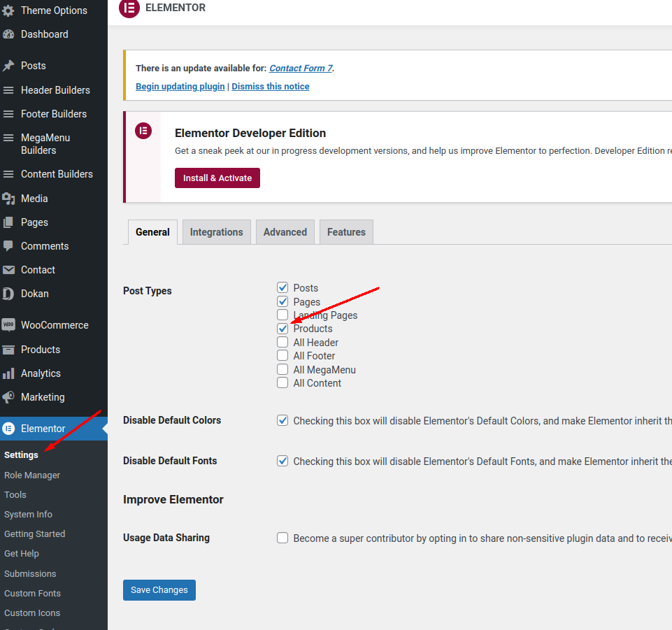Open the Theme Options menu item
The image size is (672, 630).
tap(54, 10)
